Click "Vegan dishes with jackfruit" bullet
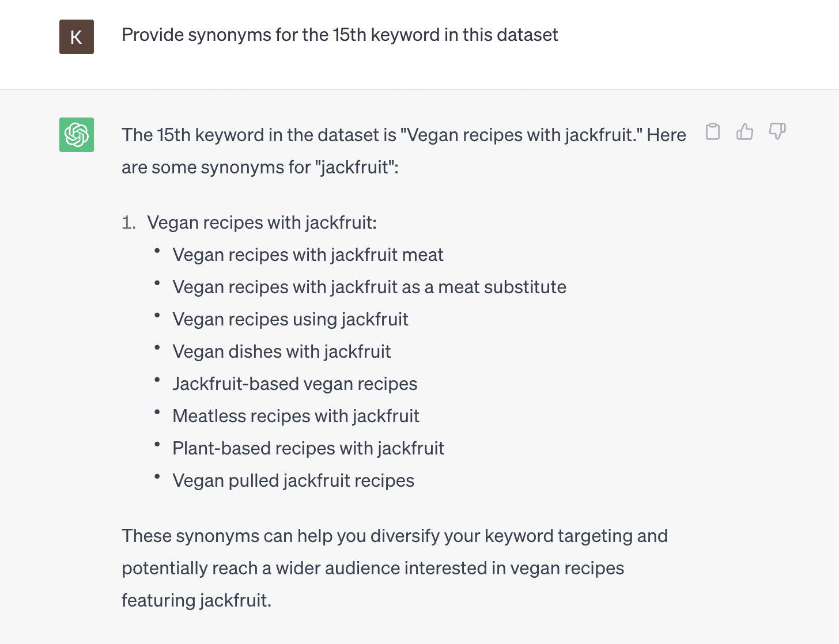The width and height of the screenshot is (839, 644). point(281,351)
